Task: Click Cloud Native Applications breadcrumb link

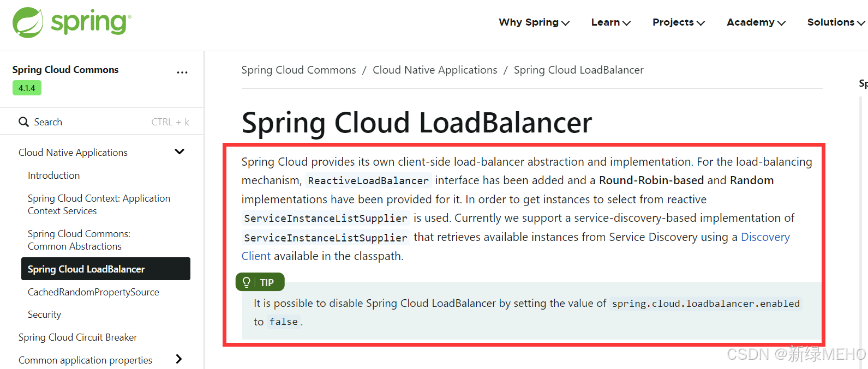Action: tap(435, 70)
